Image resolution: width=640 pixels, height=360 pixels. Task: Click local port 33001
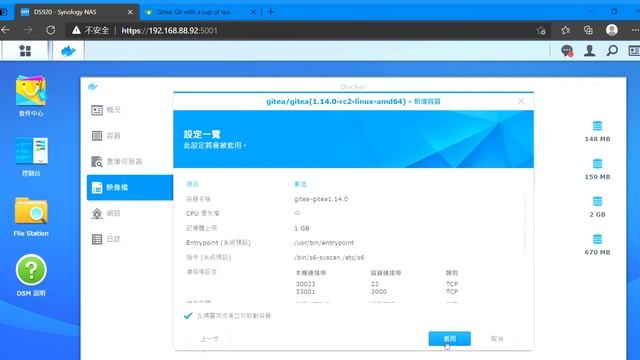click(305, 291)
